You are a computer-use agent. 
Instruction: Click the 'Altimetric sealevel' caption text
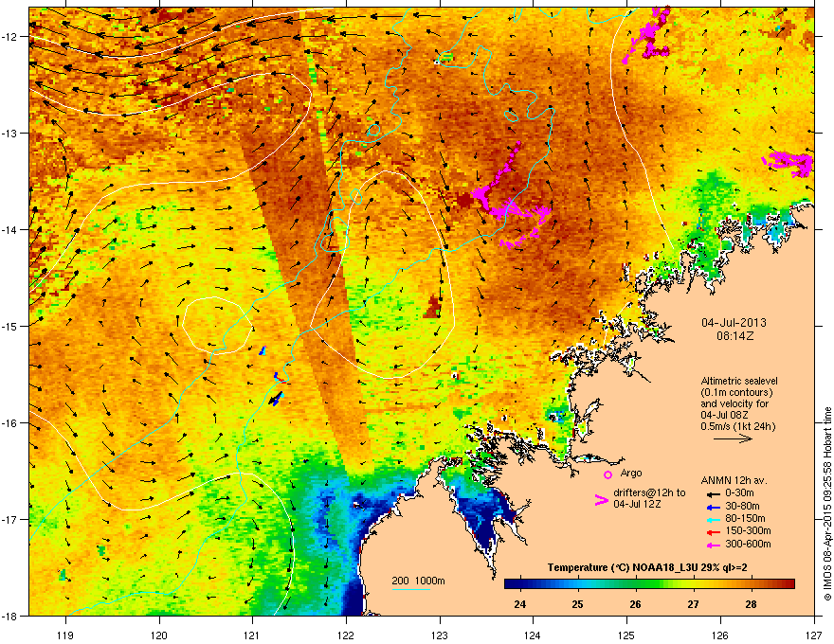(x=739, y=381)
